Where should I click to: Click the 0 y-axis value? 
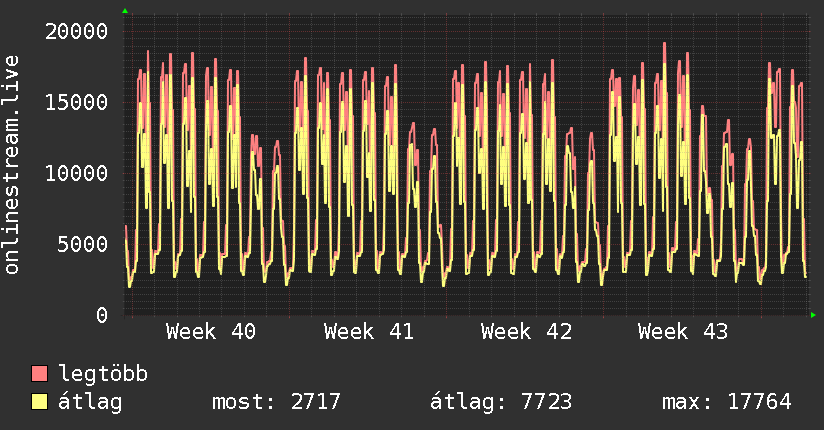click(x=102, y=315)
